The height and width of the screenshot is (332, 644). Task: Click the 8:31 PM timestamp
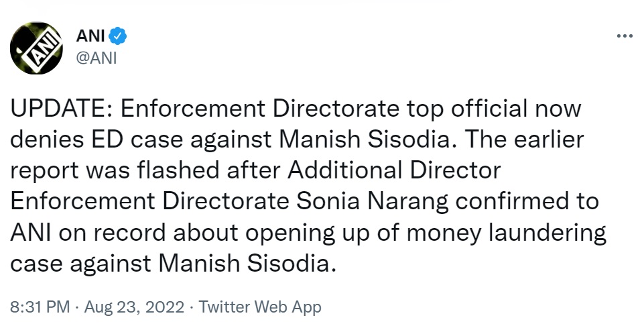[x=39, y=308]
